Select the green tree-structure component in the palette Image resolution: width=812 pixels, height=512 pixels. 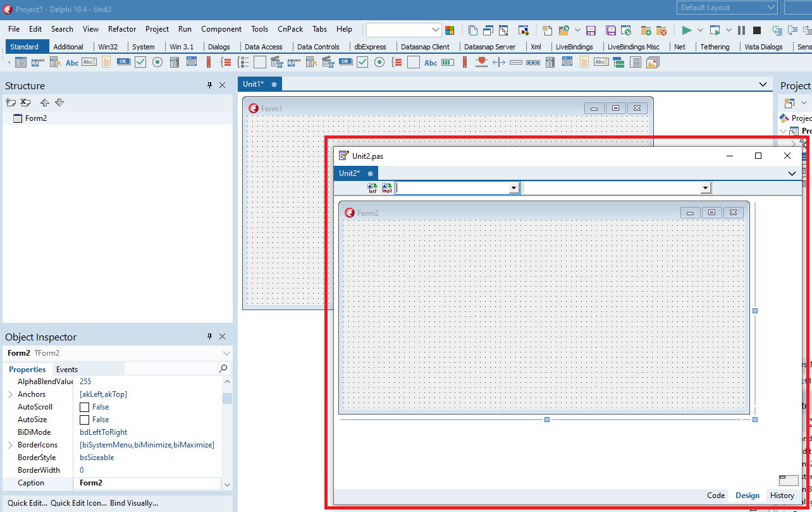click(x=619, y=62)
